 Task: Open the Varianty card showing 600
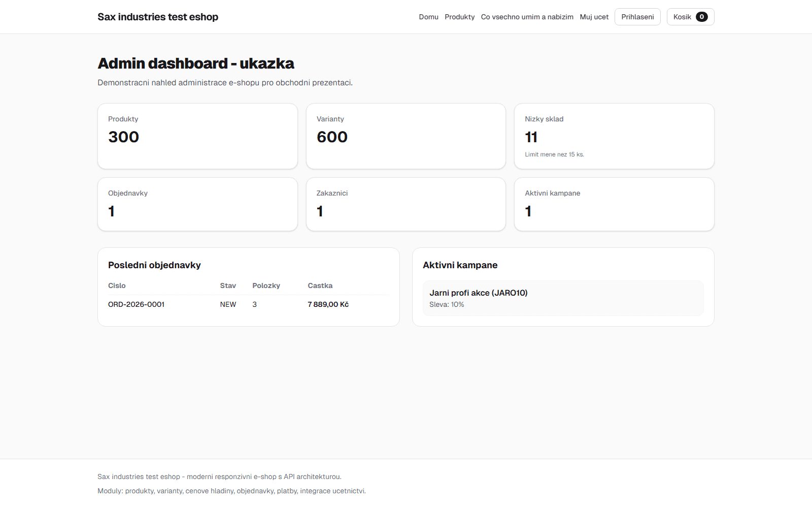pos(405,136)
